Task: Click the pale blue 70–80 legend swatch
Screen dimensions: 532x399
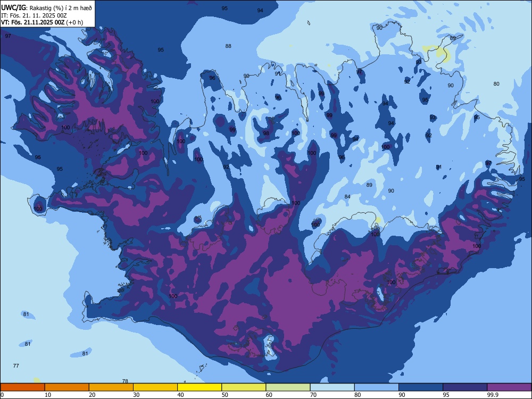Action: 332,387
